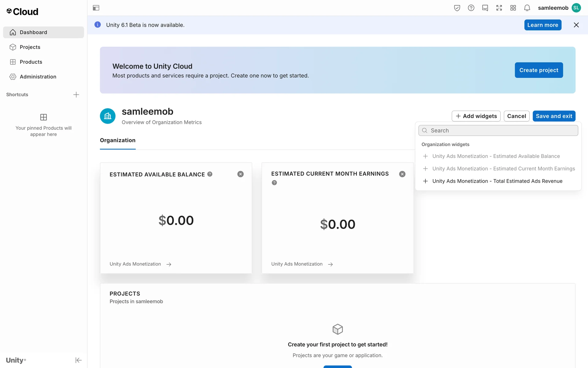Click the shield icon in top toolbar
The width and height of the screenshot is (588, 368).
pyautogui.click(x=457, y=8)
